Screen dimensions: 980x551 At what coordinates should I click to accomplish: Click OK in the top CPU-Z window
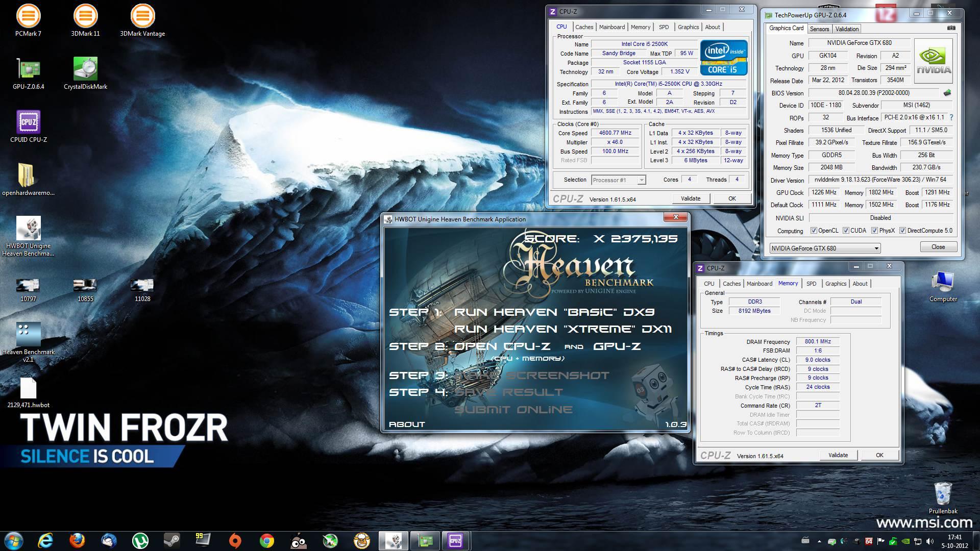[732, 198]
